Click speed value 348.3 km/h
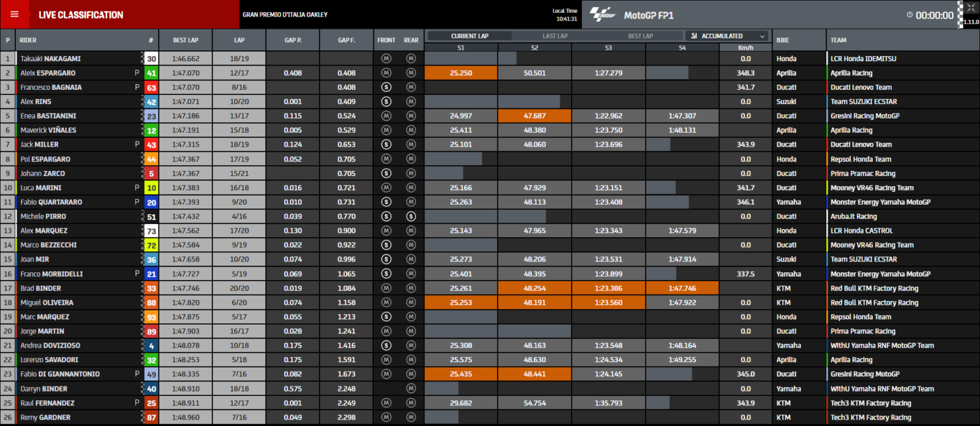This screenshot has width=980, height=426. tap(745, 73)
